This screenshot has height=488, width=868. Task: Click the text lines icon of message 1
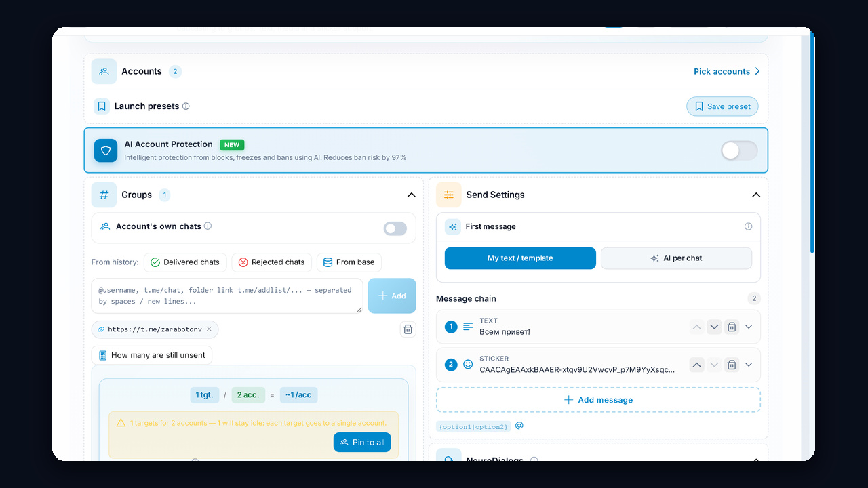pos(468,327)
